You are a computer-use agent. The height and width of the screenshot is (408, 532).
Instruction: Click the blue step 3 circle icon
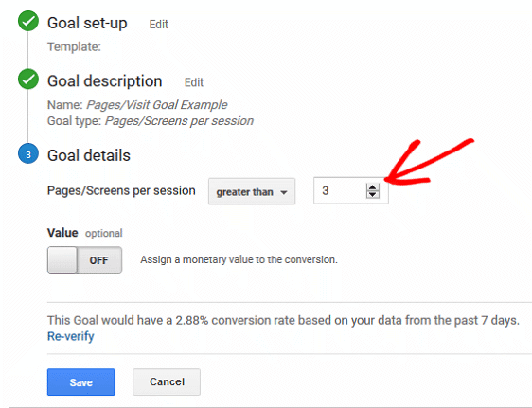28,153
